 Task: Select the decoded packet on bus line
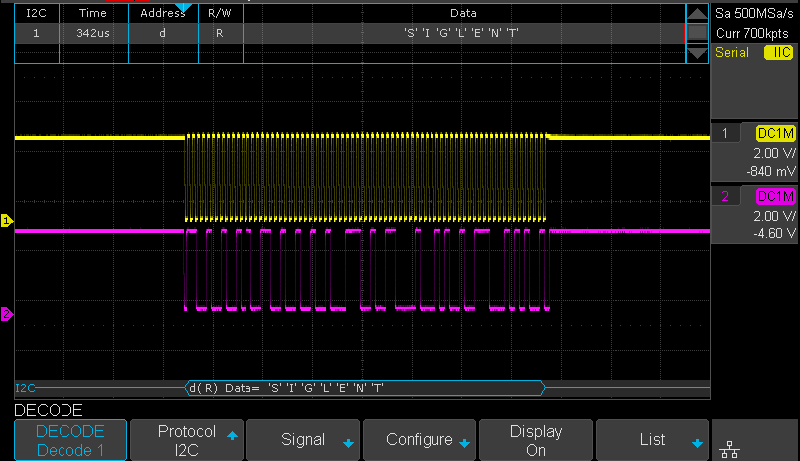(x=363, y=387)
